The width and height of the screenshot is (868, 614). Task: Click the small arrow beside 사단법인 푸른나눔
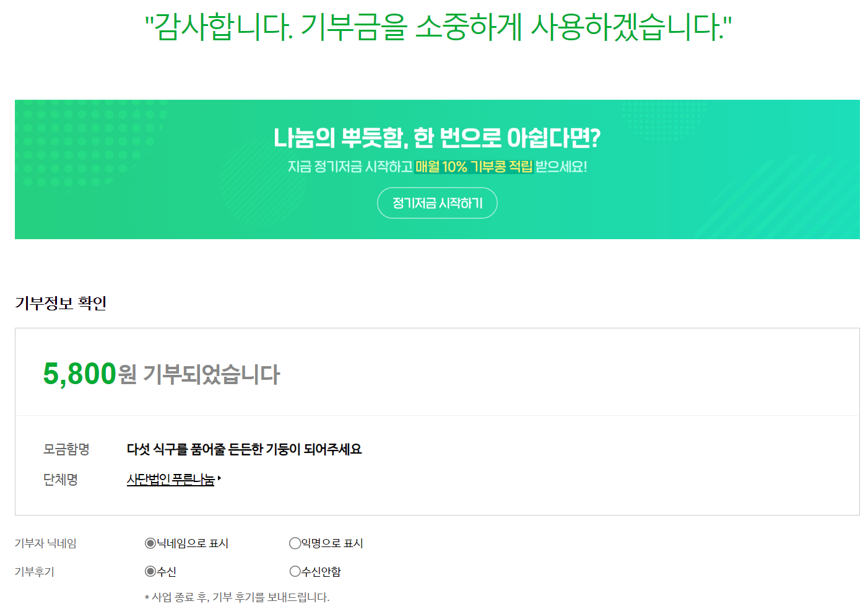pyautogui.click(x=219, y=478)
